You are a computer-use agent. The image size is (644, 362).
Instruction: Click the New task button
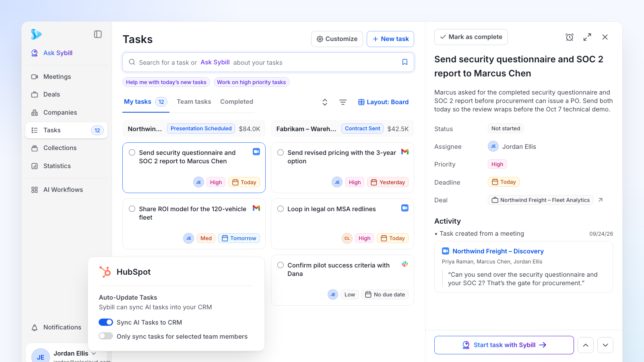(390, 39)
